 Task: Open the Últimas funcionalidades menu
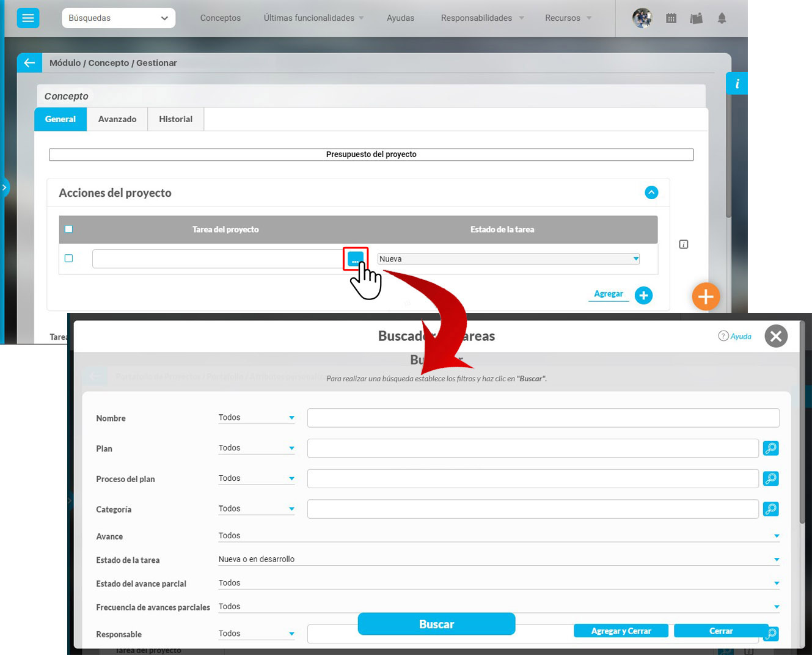[313, 18]
